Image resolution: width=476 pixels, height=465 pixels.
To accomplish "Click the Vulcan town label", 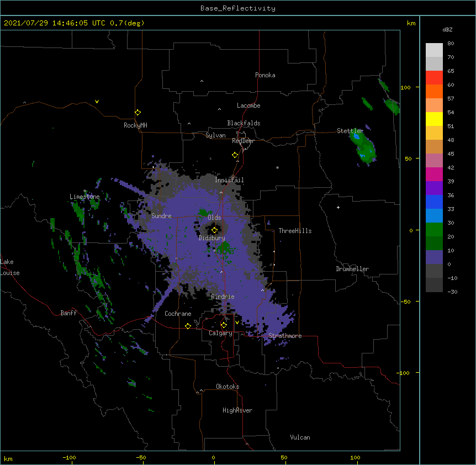I will point(300,437).
